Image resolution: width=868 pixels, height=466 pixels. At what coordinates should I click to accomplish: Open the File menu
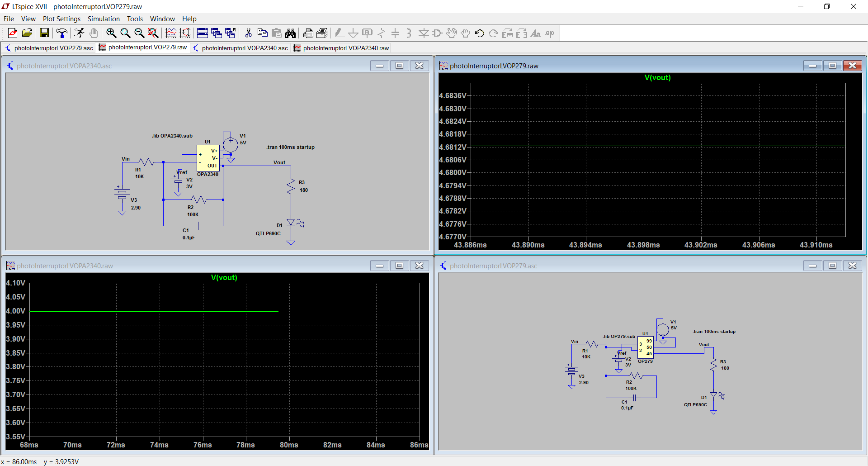tap(9, 19)
